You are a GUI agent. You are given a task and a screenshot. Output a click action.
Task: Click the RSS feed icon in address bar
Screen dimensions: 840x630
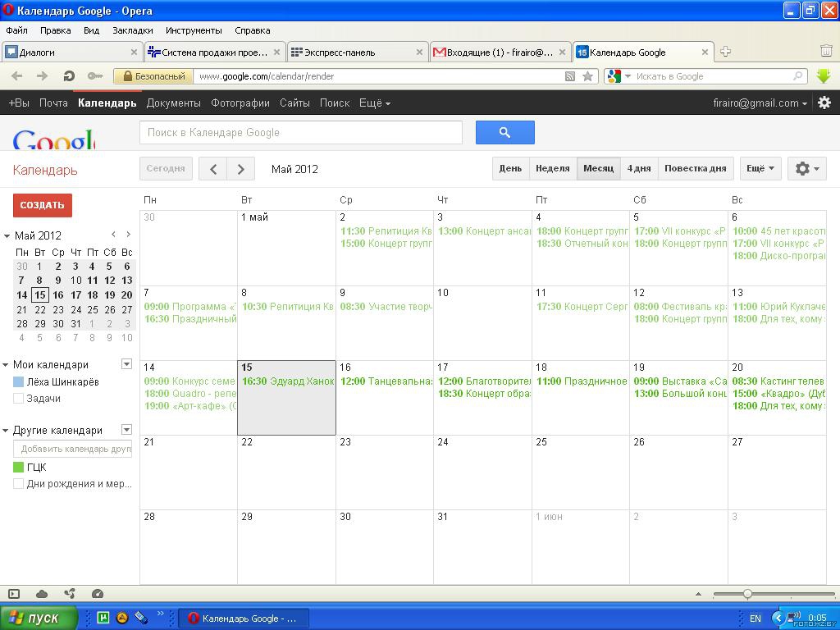pyautogui.click(x=570, y=76)
